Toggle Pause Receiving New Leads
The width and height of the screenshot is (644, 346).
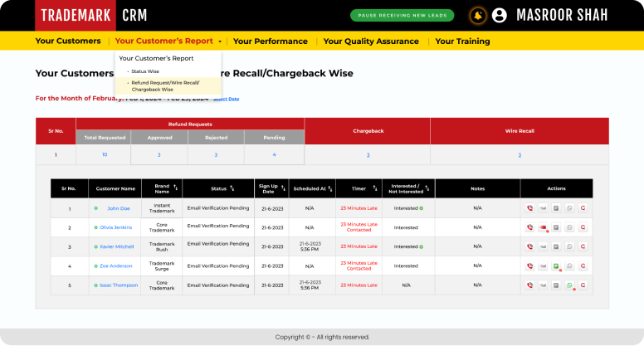coord(403,15)
